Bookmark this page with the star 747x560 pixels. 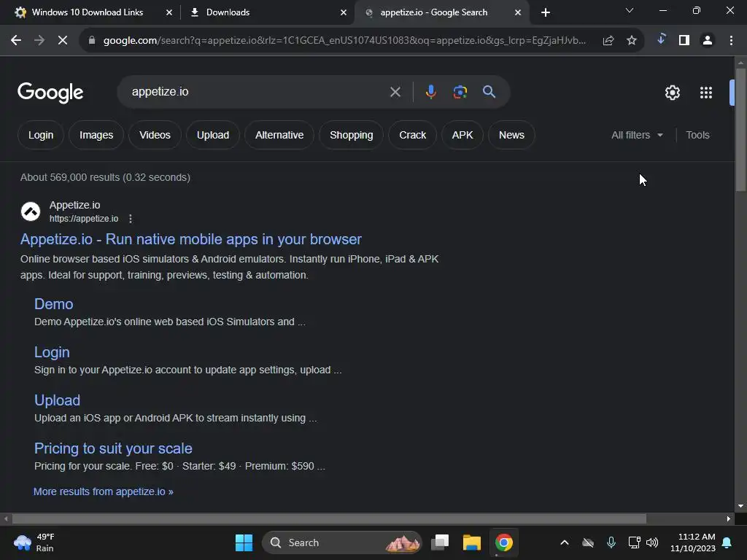coord(632,41)
